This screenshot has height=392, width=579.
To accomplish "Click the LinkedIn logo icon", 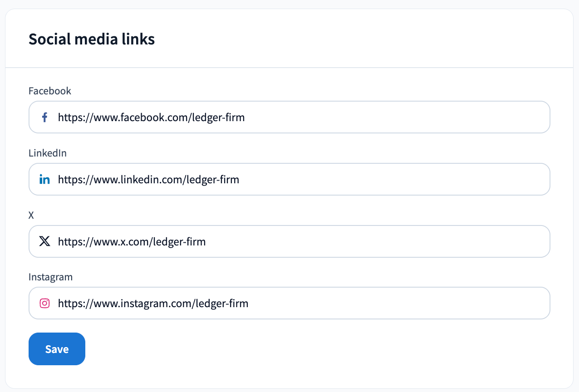I will click(44, 180).
